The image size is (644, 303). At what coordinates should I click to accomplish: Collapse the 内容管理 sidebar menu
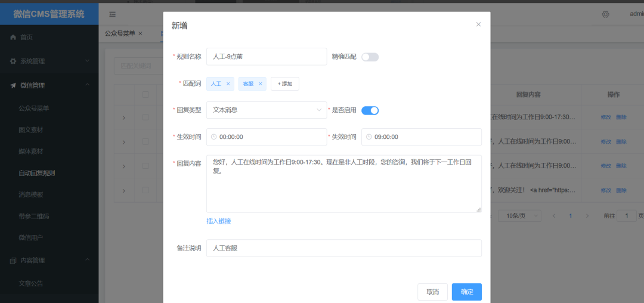click(x=49, y=260)
